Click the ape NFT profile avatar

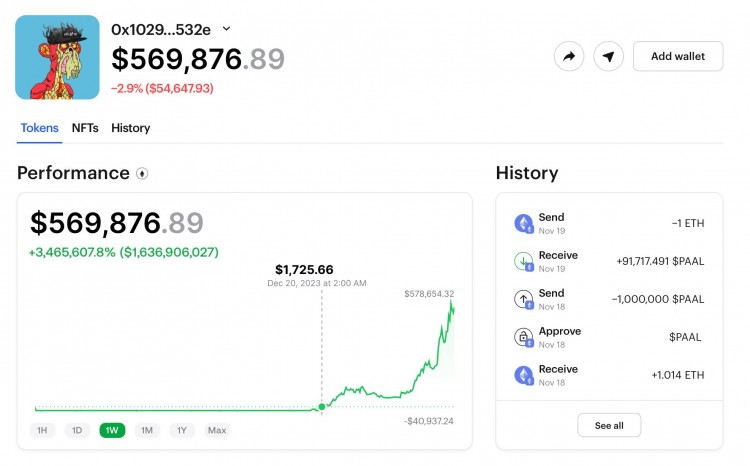(x=57, y=57)
